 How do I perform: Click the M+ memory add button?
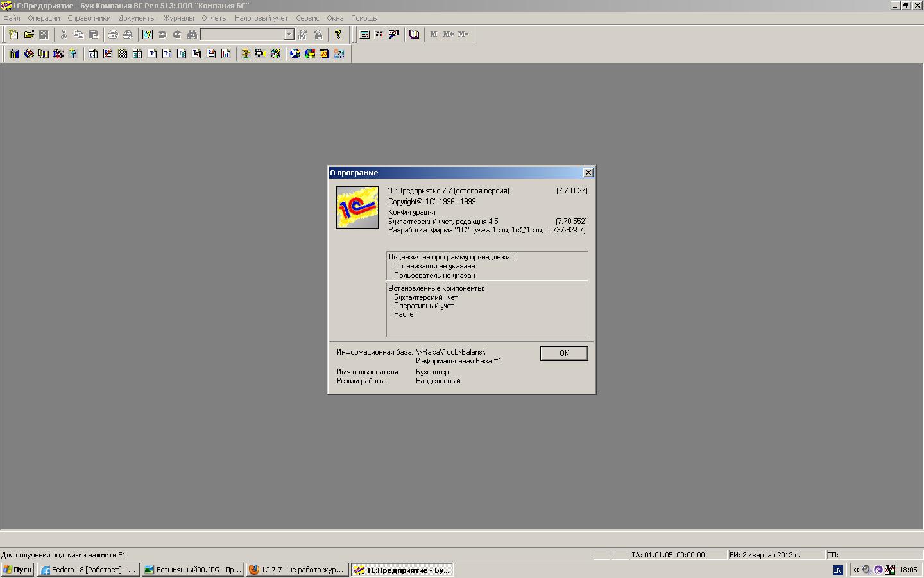pos(449,35)
